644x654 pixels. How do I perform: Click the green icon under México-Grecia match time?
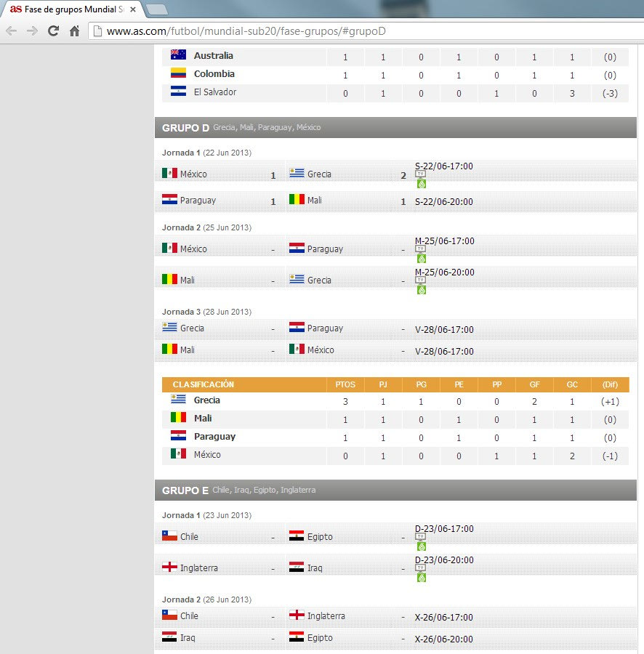click(421, 184)
